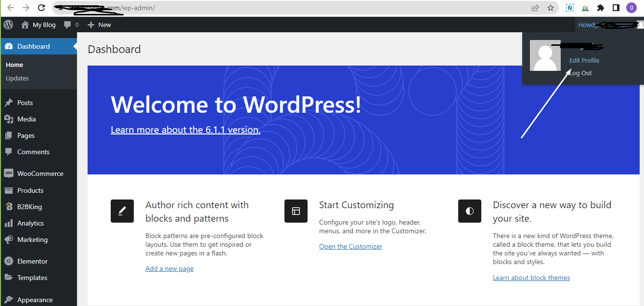This screenshot has width=644, height=306.
Task: Open the Extensions puzzle piece menu
Action: (x=600, y=8)
